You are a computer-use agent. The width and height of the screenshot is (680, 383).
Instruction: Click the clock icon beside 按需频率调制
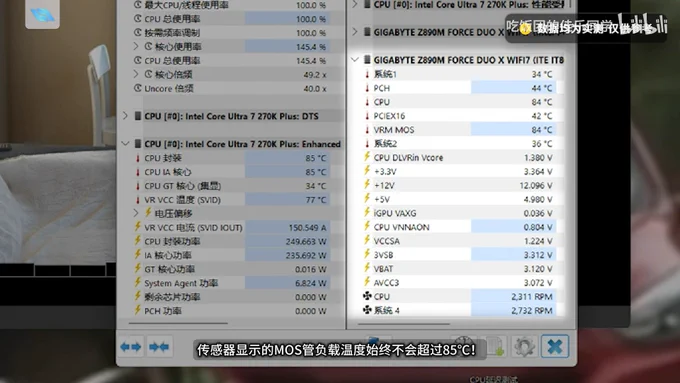coord(138,33)
